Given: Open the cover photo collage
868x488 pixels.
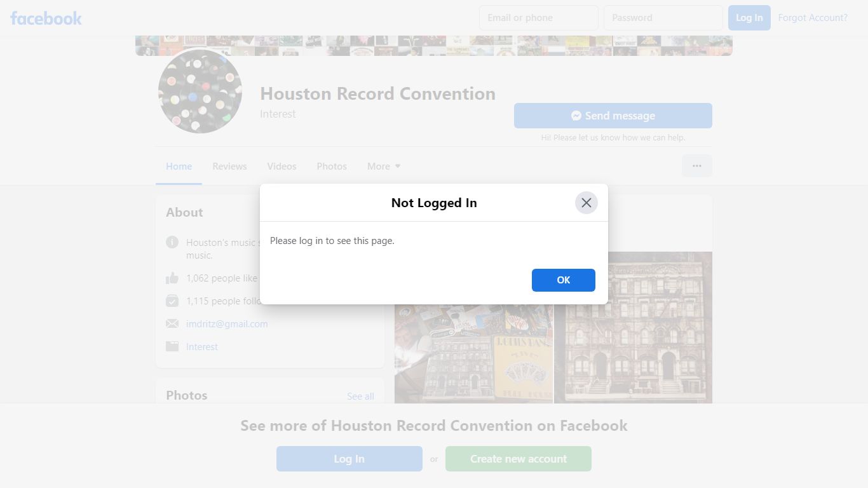Looking at the screenshot, I should tap(434, 46).
